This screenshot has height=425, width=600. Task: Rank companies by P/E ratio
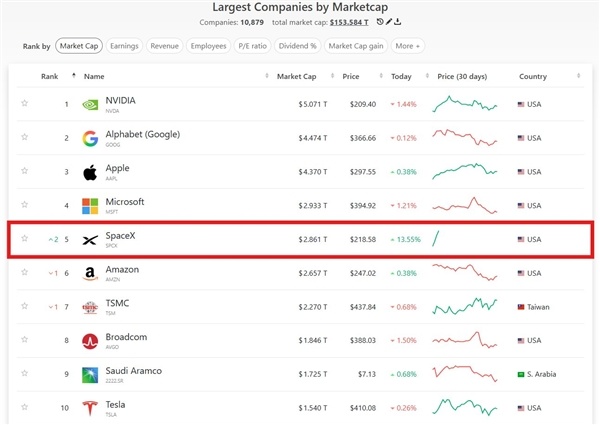[x=253, y=46]
